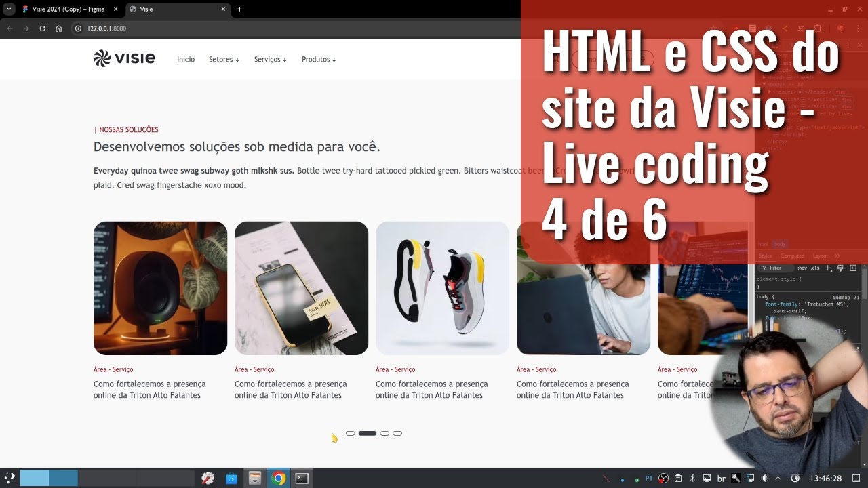The width and height of the screenshot is (868, 488).
Task: Open the speaker photo card thumbnail
Action: point(160,288)
